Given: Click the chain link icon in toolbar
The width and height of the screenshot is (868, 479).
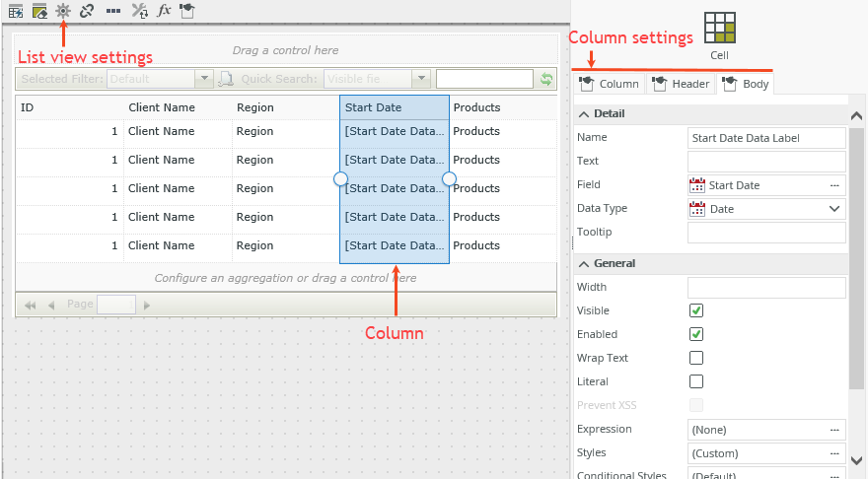Looking at the screenshot, I should click(87, 11).
